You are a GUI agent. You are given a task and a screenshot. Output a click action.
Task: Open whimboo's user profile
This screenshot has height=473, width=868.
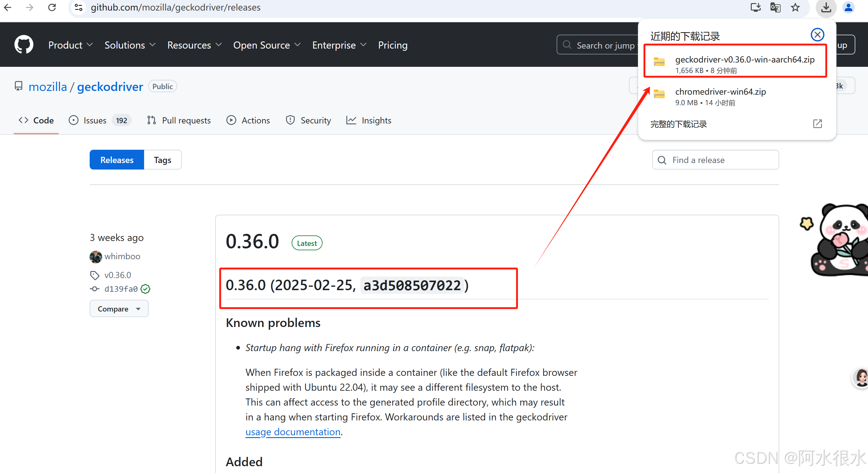pos(122,256)
